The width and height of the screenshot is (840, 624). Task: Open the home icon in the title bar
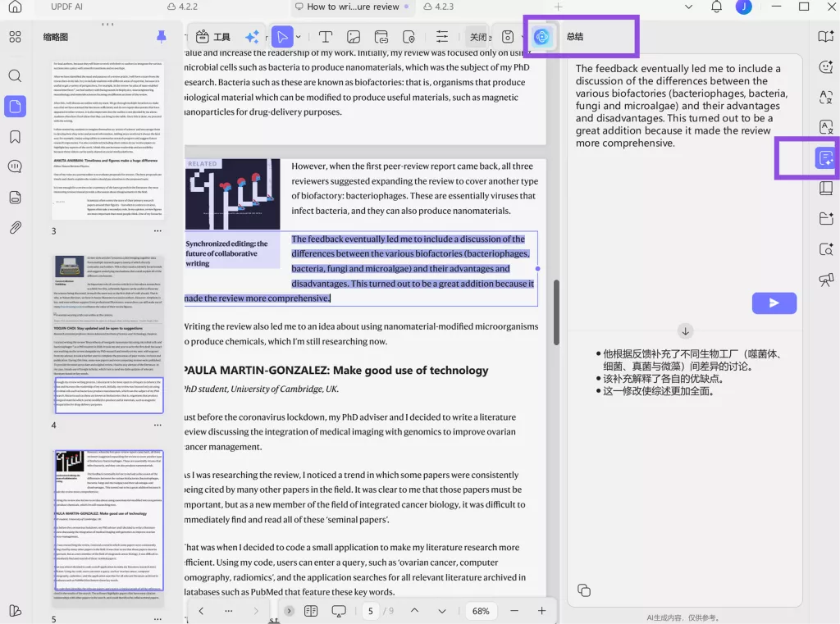(15, 7)
